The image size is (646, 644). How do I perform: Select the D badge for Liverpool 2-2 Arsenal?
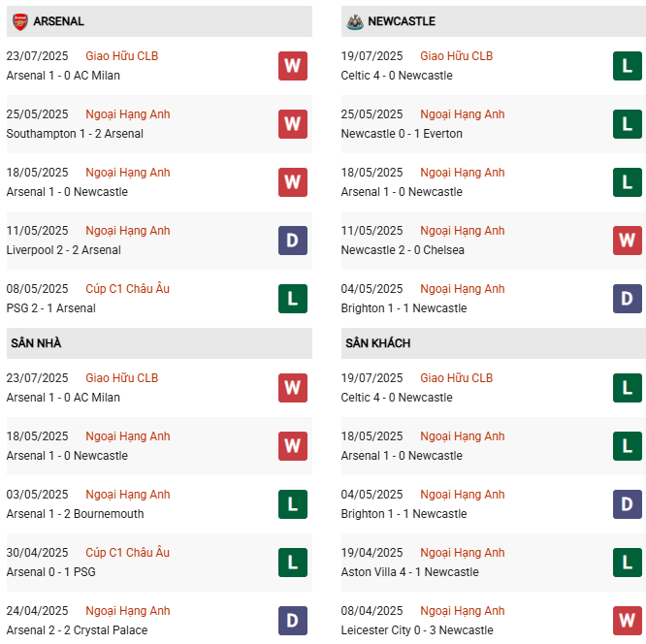tap(292, 241)
